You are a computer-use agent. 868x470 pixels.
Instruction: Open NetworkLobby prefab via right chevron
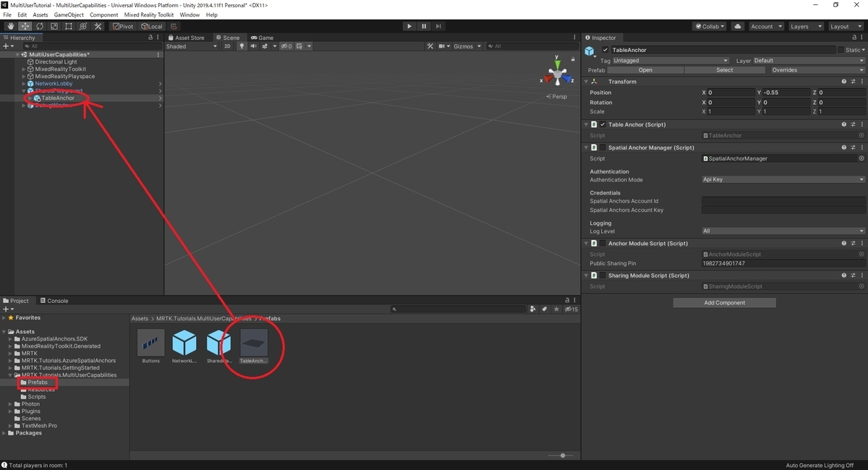[160, 83]
